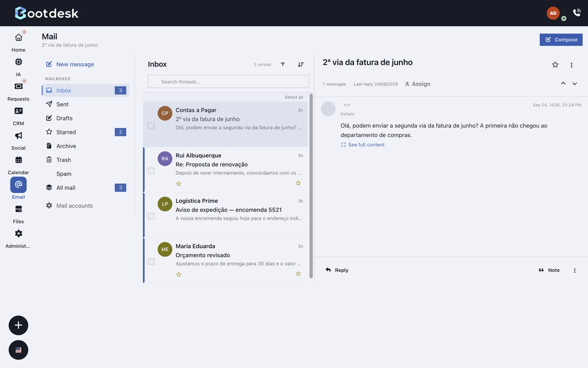Go to next thread with down chevron

pos(575,84)
